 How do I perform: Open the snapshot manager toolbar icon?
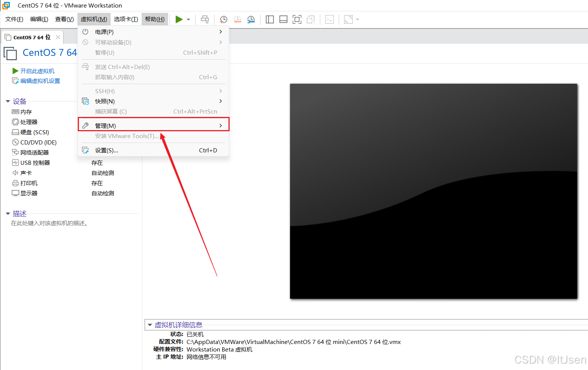click(251, 19)
